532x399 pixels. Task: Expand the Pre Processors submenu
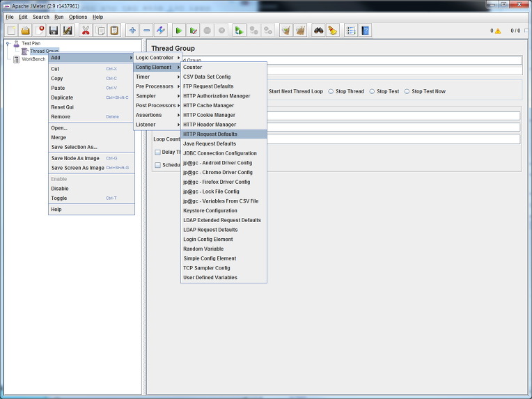click(x=157, y=86)
